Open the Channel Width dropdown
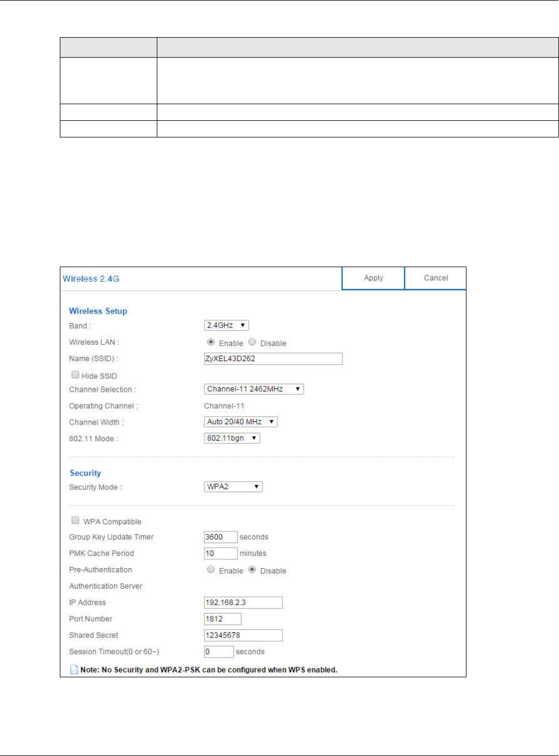 [241, 422]
